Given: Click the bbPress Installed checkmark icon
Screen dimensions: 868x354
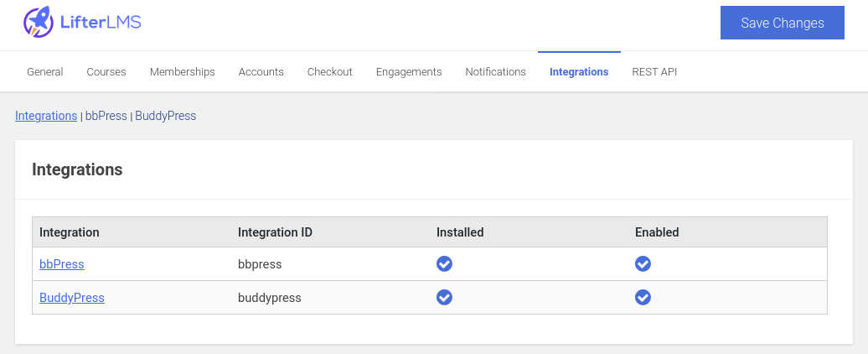Looking at the screenshot, I should pyautogui.click(x=444, y=263).
